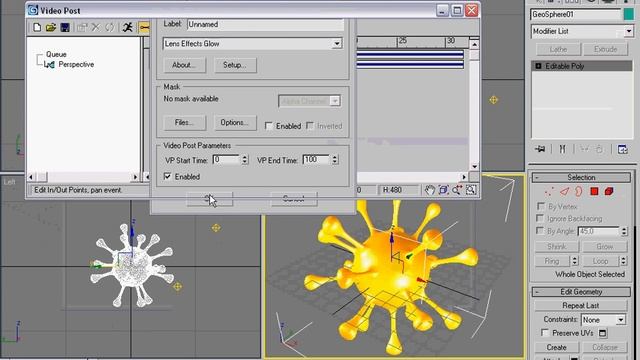Click Create button in Edit Geometry
The height and width of the screenshot is (360, 640).
click(x=556, y=347)
